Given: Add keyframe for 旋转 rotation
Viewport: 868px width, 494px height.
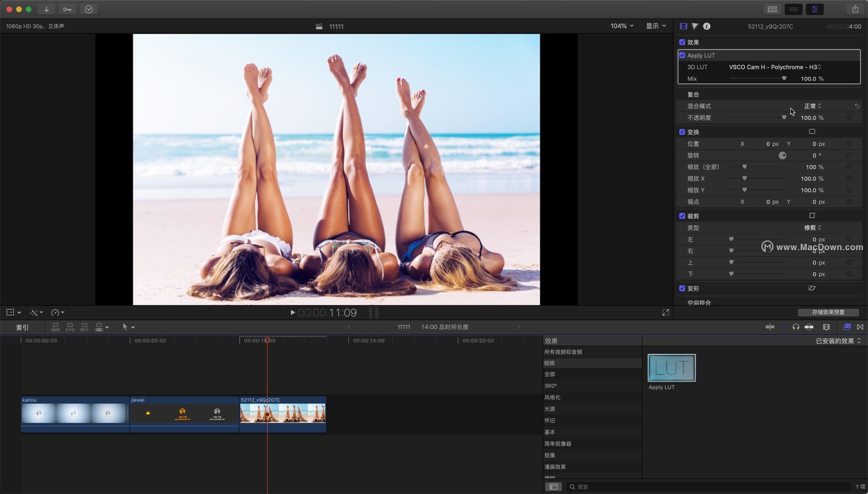Looking at the screenshot, I should (849, 155).
